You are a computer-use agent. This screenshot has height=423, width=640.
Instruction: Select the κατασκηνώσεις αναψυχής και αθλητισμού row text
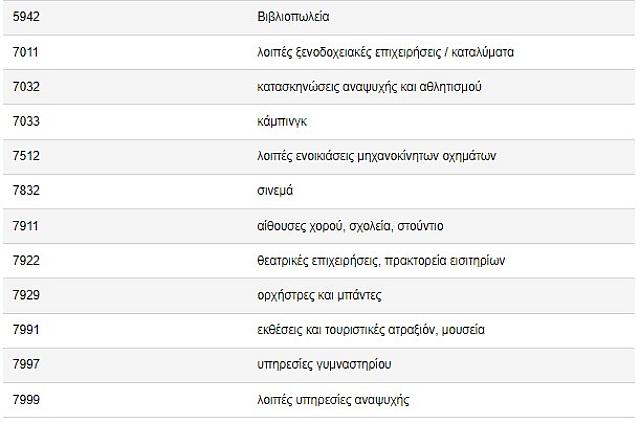click(370, 86)
